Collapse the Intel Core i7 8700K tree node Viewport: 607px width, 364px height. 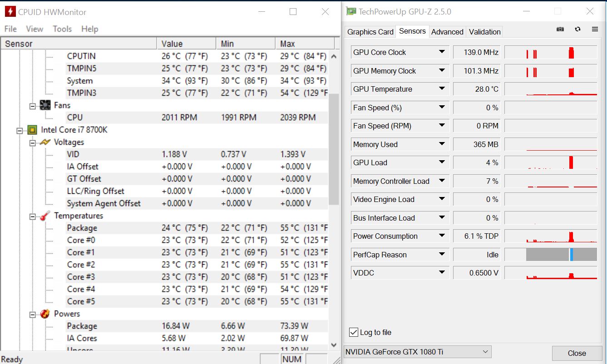(x=20, y=130)
